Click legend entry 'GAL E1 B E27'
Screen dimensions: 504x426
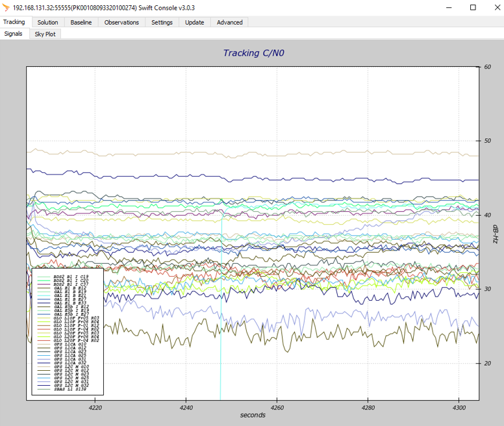click(x=62, y=299)
